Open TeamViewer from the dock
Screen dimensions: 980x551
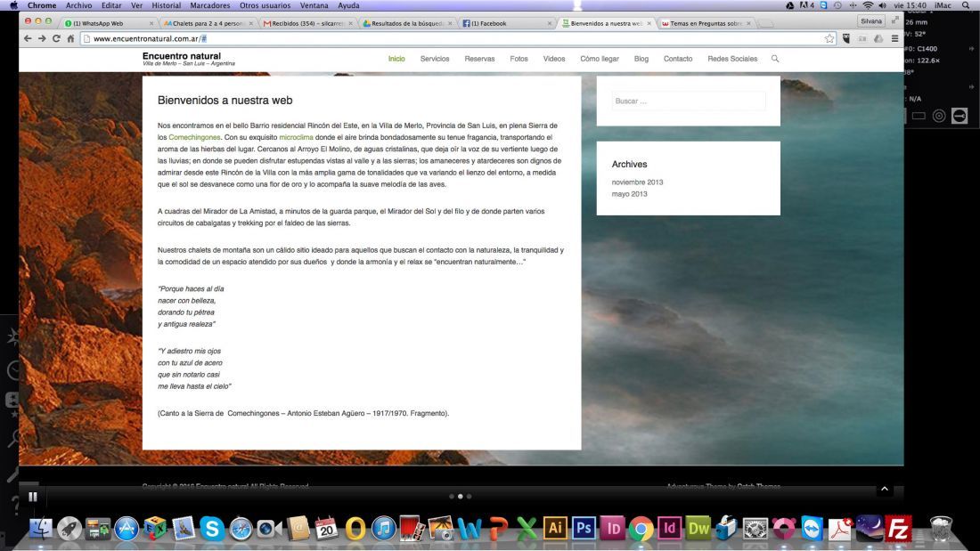812,529
